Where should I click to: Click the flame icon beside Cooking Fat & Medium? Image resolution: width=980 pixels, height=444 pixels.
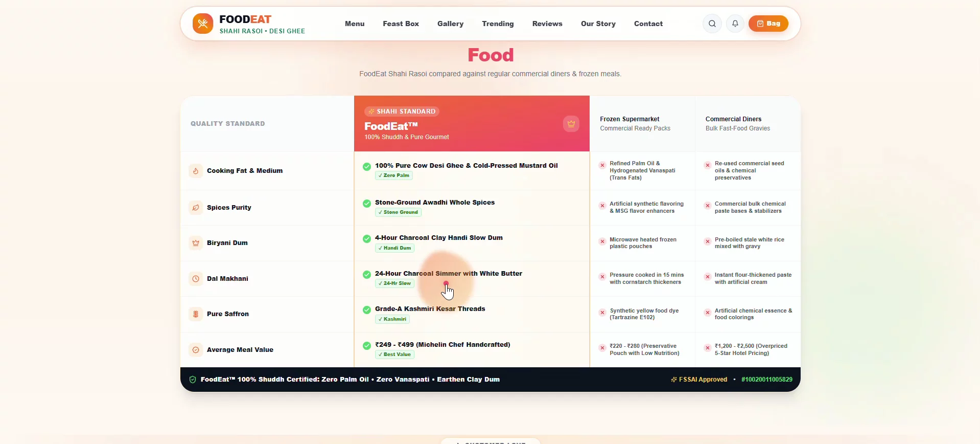click(196, 171)
